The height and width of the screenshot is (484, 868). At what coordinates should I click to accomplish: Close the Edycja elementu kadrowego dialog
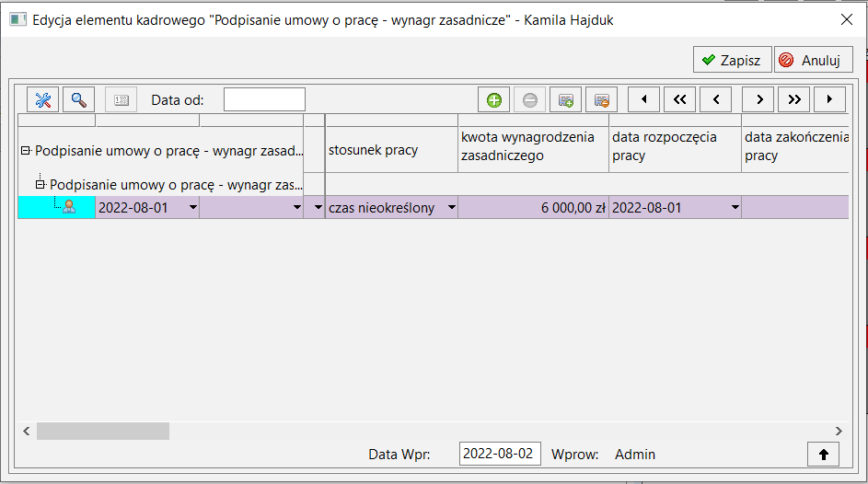tap(847, 20)
